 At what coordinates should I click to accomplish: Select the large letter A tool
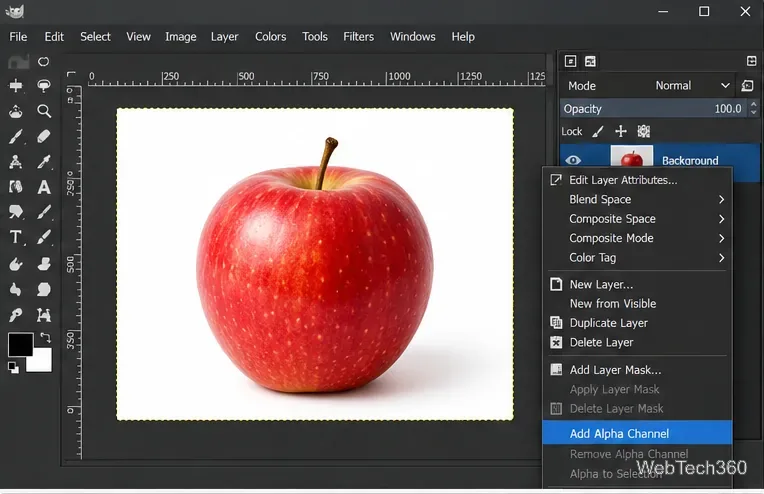point(44,187)
